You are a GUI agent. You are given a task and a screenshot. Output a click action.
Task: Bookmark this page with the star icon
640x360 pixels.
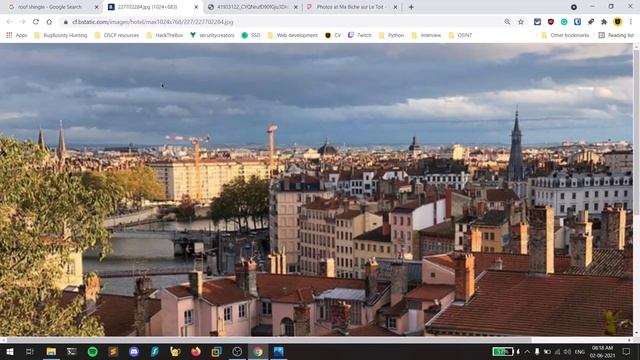[x=520, y=22]
